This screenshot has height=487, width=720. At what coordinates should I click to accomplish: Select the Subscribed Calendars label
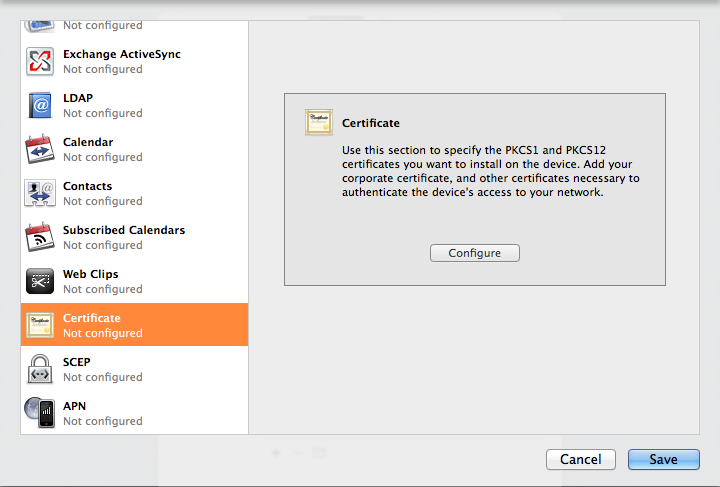click(124, 230)
